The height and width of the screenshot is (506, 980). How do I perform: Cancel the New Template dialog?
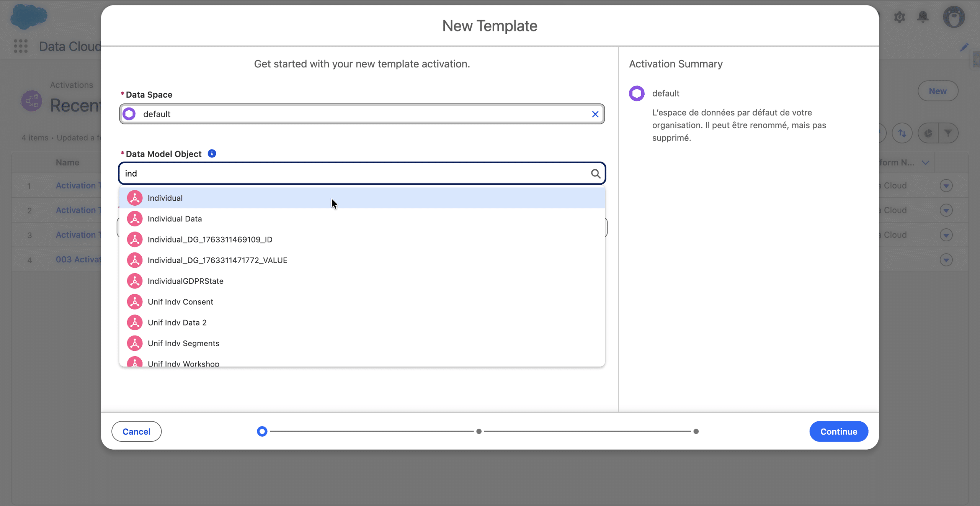click(136, 431)
